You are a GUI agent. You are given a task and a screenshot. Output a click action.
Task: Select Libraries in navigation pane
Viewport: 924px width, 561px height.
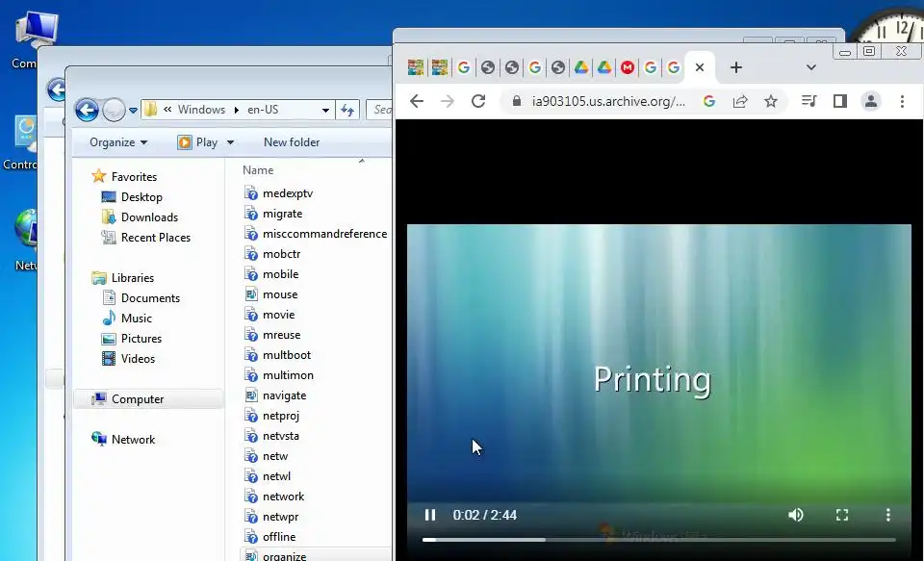(x=133, y=278)
